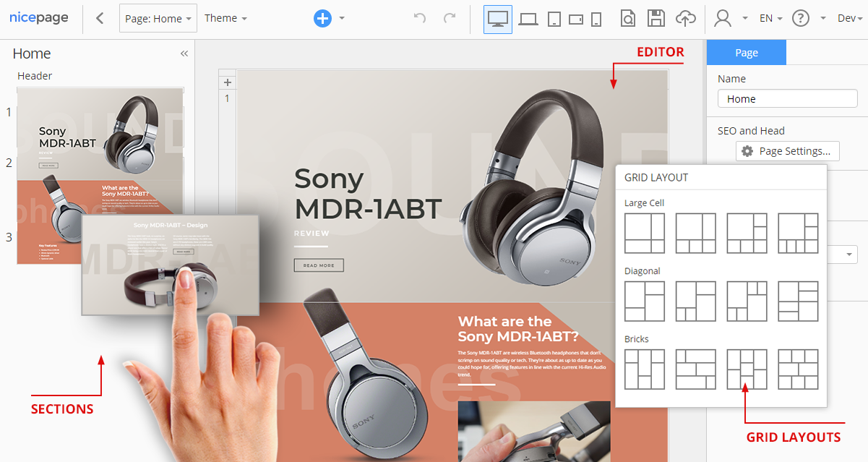Choose second Large Cell grid layout
This screenshot has height=462, width=868.
696,233
